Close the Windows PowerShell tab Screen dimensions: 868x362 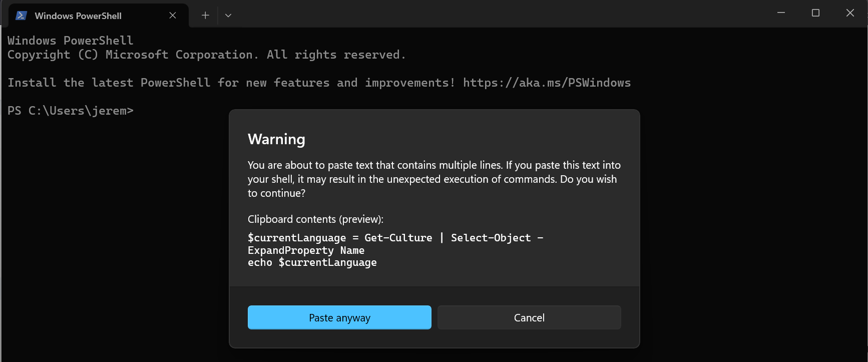[x=173, y=16]
